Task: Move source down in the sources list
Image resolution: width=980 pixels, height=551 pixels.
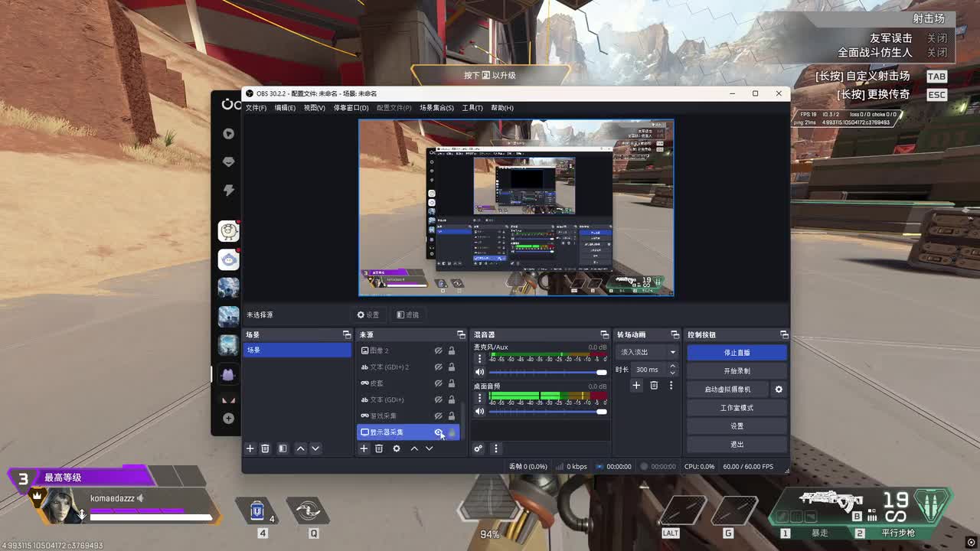Action: 429,448
